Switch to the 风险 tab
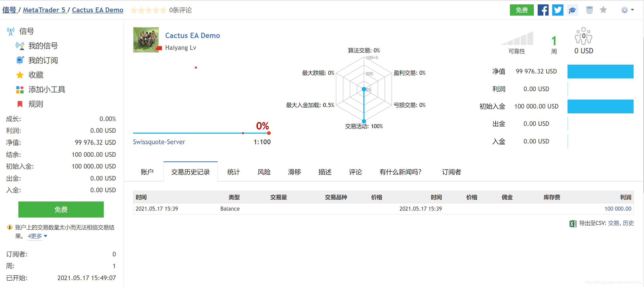The image size is (644, 287). (x=264, y=172)
